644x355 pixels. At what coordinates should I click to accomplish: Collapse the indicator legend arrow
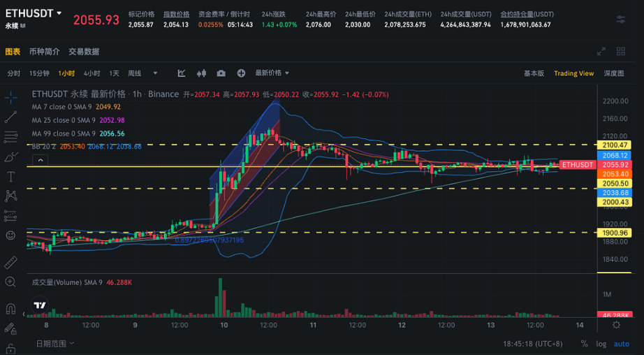(40, 160)
